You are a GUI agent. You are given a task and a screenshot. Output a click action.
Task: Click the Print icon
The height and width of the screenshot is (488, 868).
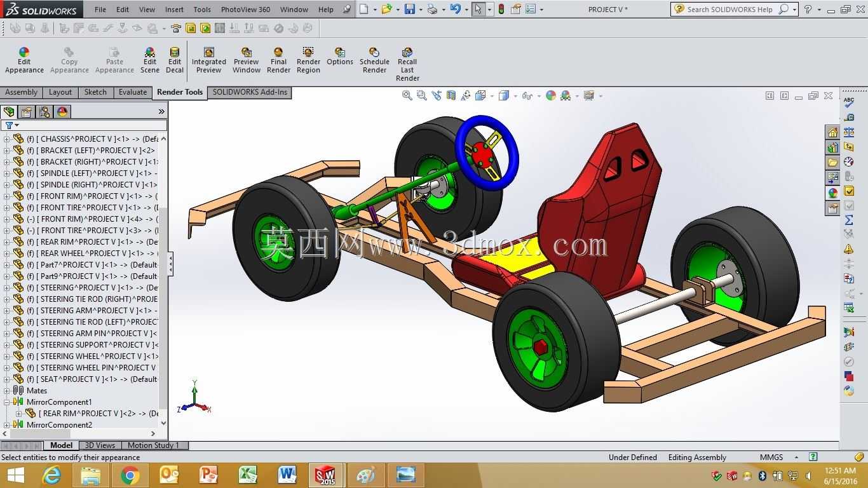tap(433, 9)
